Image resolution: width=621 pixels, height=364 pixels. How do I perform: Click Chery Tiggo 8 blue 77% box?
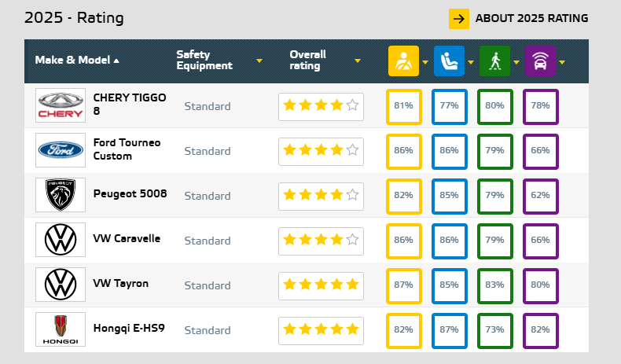pos(449,107)
